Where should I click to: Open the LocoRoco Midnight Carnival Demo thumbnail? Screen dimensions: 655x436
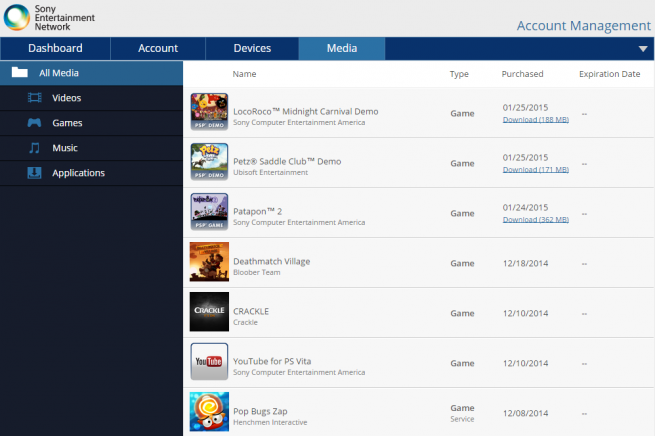tap(209, 112)
